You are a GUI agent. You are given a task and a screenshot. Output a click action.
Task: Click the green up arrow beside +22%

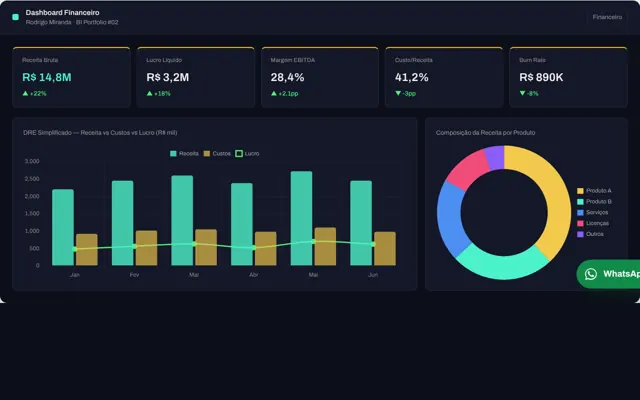point(25,93)
